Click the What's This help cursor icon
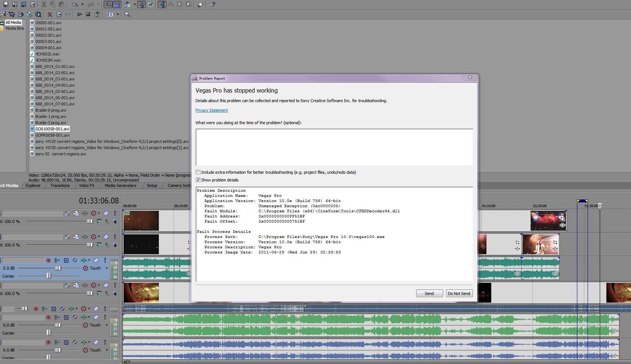Screen dimensions: 631x364 (x=213, y=4)
